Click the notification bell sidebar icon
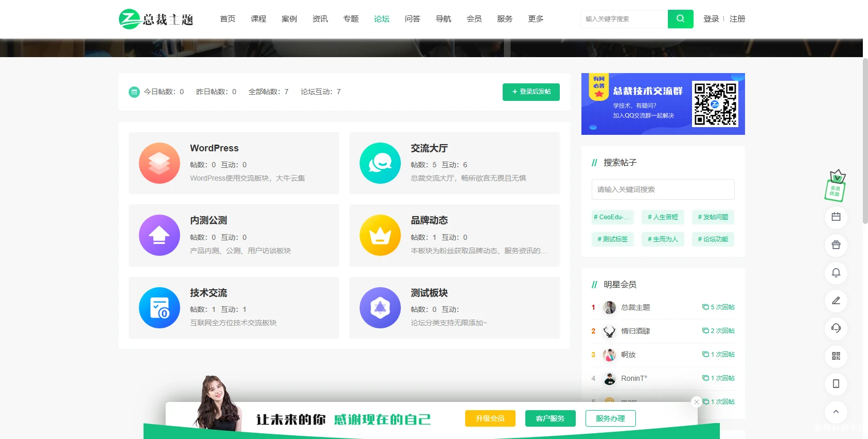The width and height of the screenshot is (868, 439). tap(836, 273)
